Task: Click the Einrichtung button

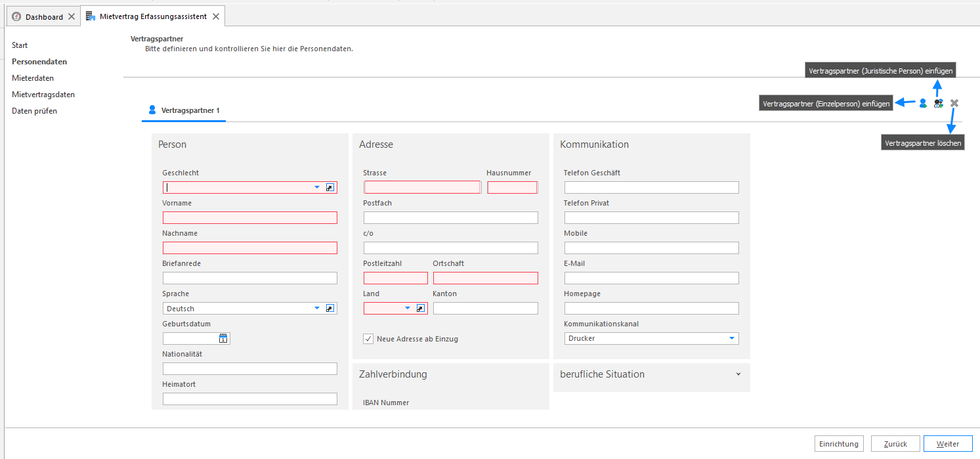Action: (839, 444)
